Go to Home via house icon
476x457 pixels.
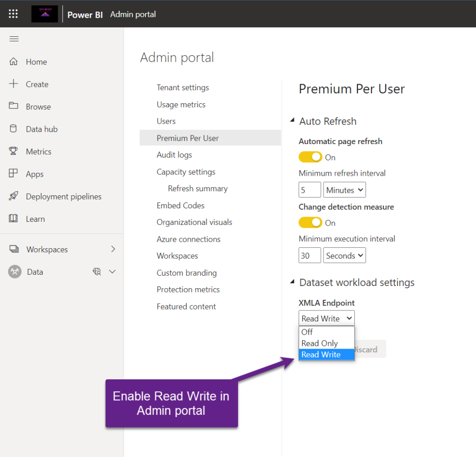pyautogui.click(x=13, y=62)
